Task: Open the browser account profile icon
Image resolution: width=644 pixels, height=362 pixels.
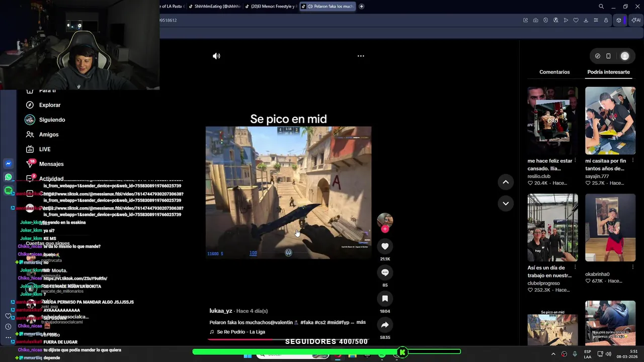Action: click(x=606, y=20)
